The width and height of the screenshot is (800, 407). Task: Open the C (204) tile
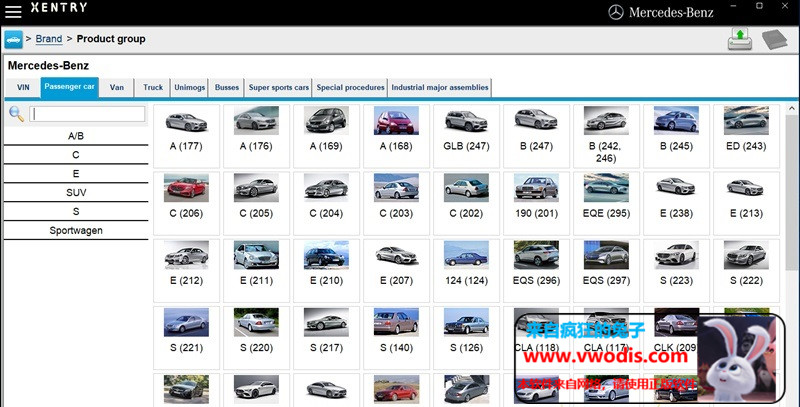pos(326,204)
